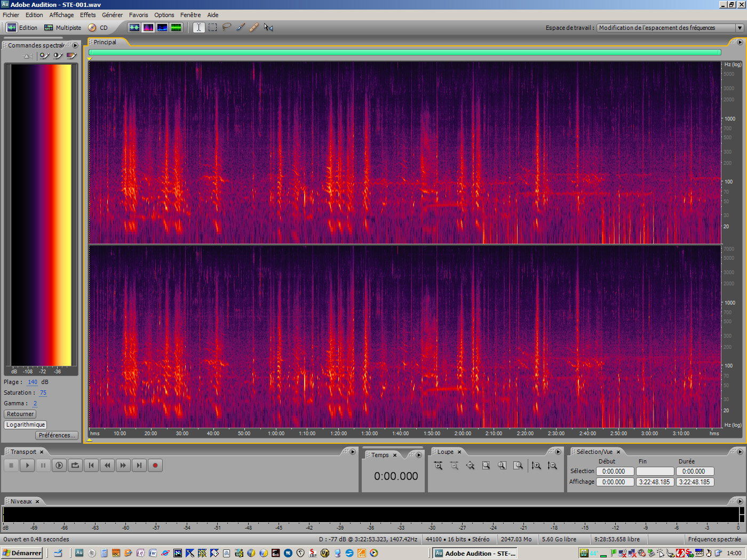The image size is (747, 560).
Task: Select the Time selection tool
Action: click(x=198, y=27)
